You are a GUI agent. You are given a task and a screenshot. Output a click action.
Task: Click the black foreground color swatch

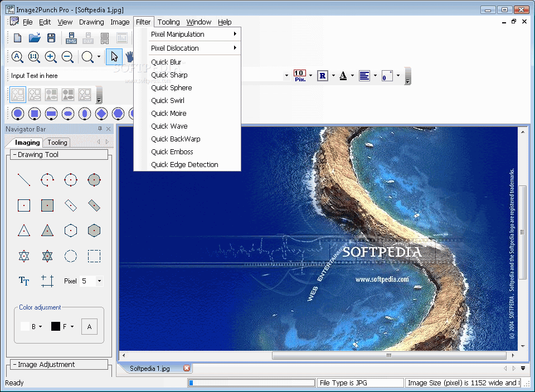[56, 326]
